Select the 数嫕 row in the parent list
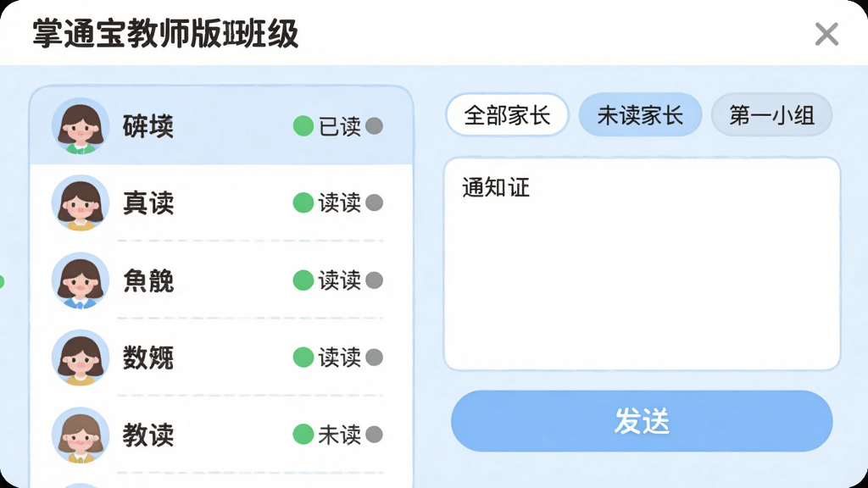Viewport: 868px width, 488px height. (x=221, y=358)
